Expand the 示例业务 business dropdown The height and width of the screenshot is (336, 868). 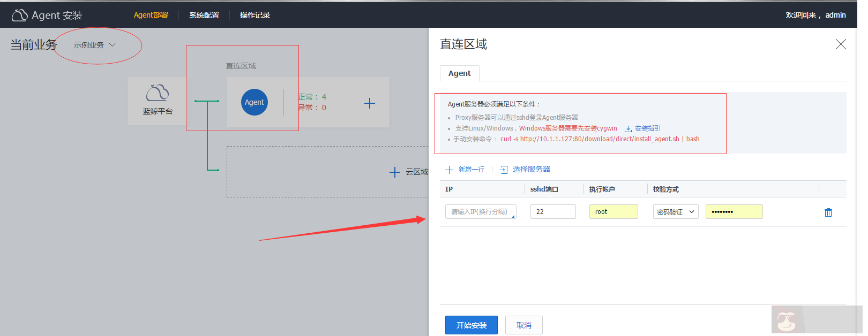point(95,45)
